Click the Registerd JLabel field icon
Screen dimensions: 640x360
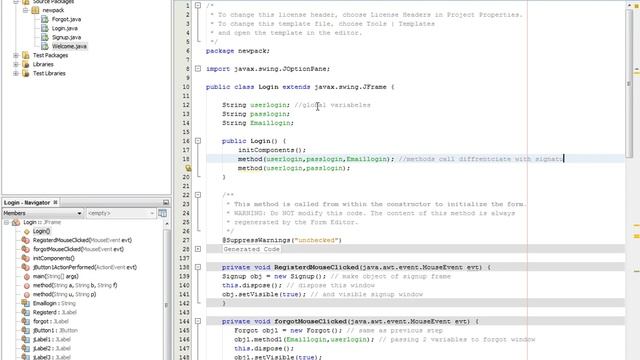point(26,312)
